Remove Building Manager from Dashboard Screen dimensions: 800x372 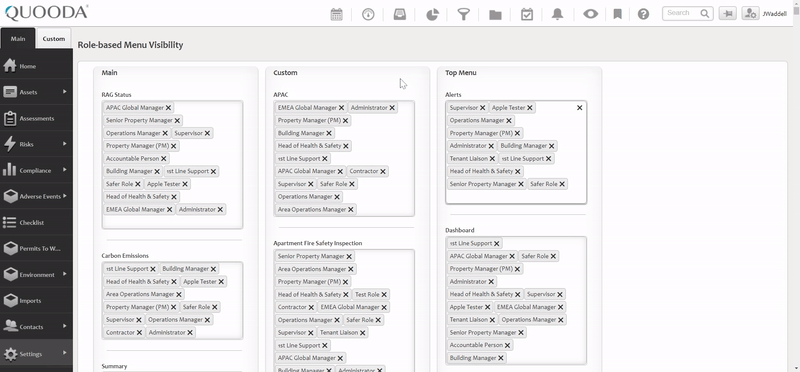(x=501, y=358)
